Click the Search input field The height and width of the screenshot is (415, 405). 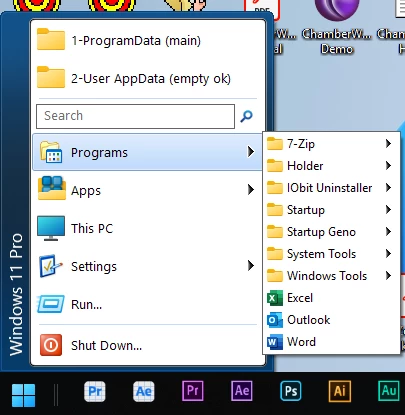[135, 116]
